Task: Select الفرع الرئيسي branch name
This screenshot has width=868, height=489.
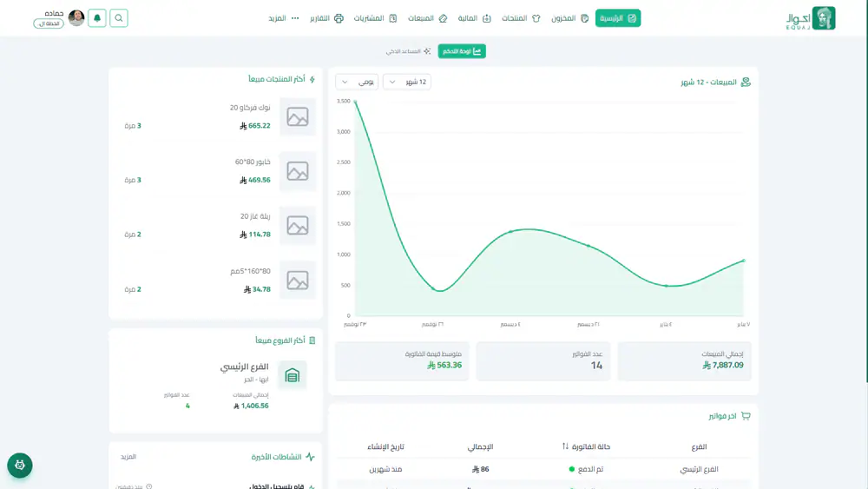Action: (x=244, y=367)
